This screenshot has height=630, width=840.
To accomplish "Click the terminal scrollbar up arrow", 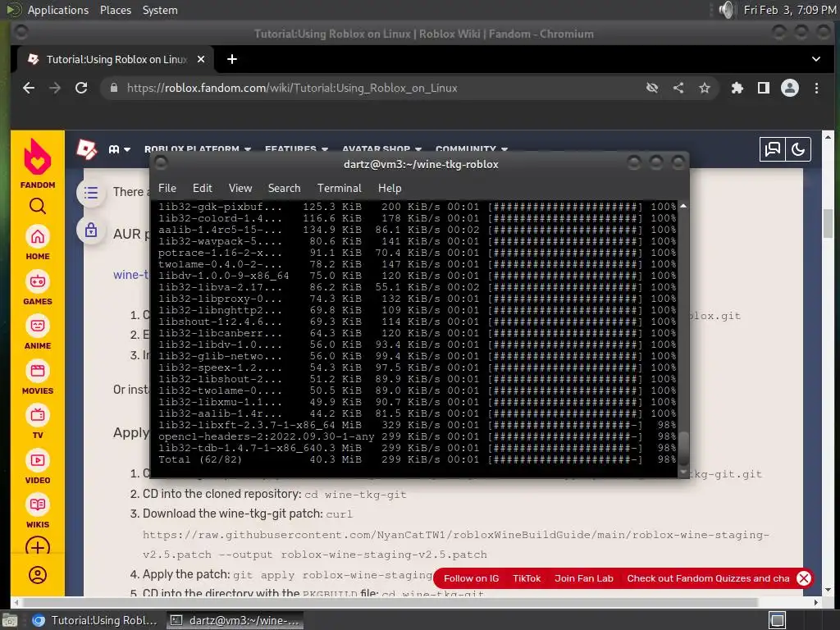I will click(683, 206).
